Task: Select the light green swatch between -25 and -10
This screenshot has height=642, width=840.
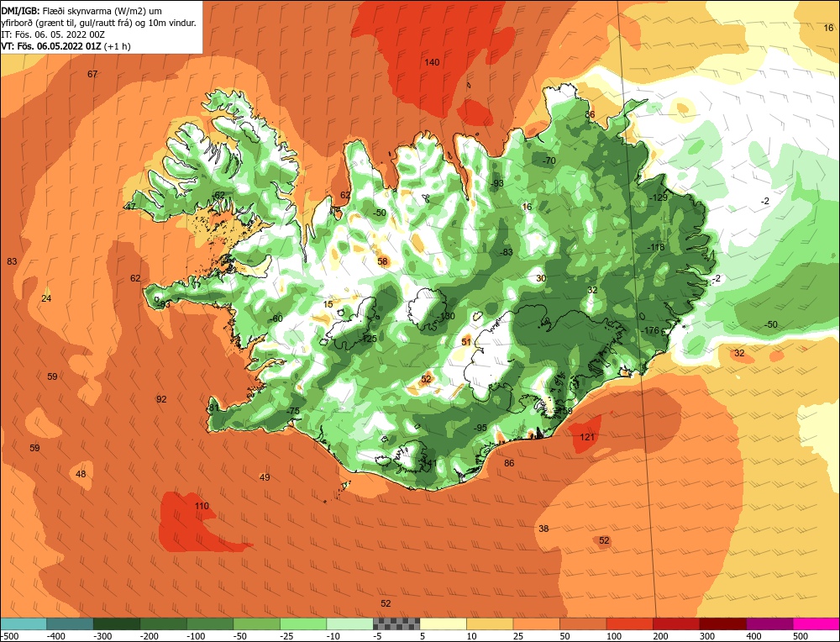Action: [303, 624]
